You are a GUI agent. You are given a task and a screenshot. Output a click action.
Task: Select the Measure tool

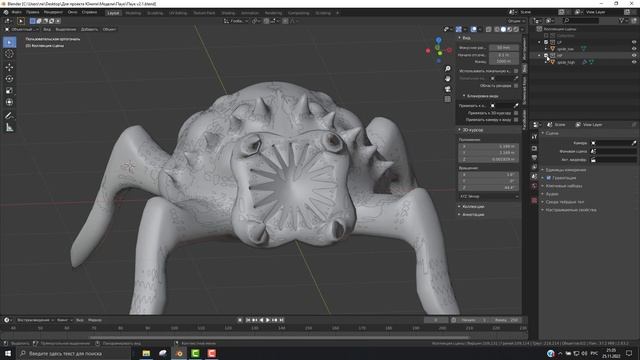9,128
